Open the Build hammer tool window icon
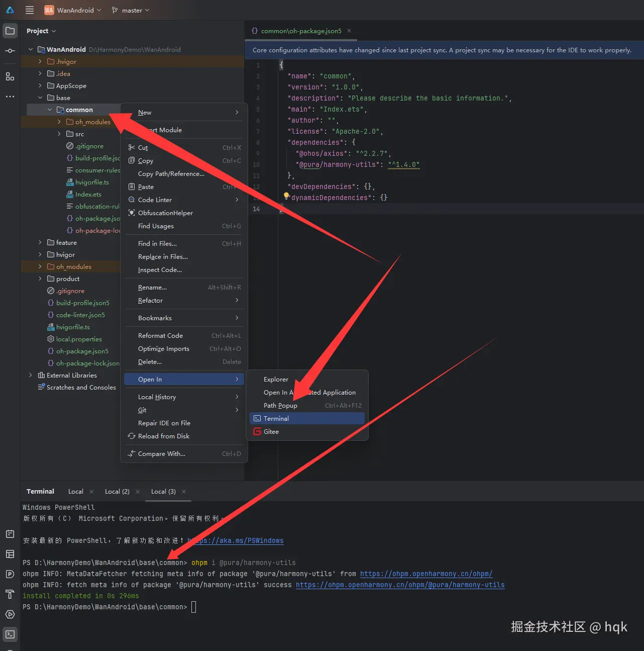644x651 pixels. point(10,594)
